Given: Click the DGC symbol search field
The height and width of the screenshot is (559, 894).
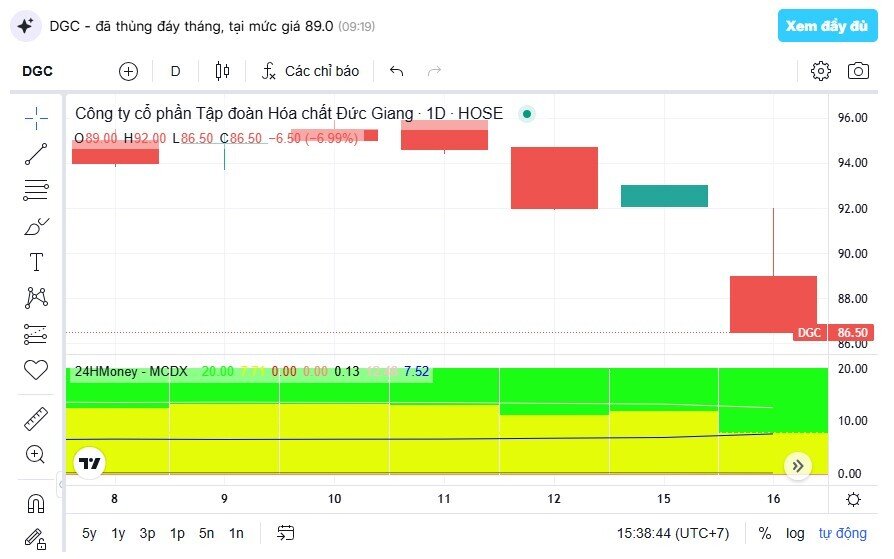Looking at the screenshot, I should (x=38, y=71).
